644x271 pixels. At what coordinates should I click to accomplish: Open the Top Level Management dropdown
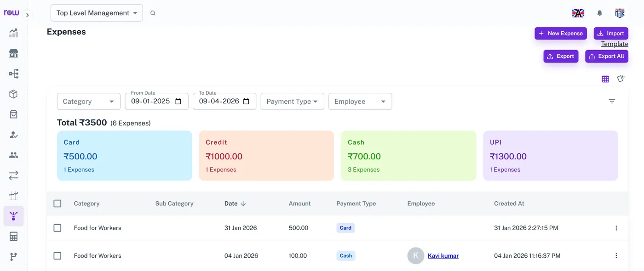[x=97, y=13]
